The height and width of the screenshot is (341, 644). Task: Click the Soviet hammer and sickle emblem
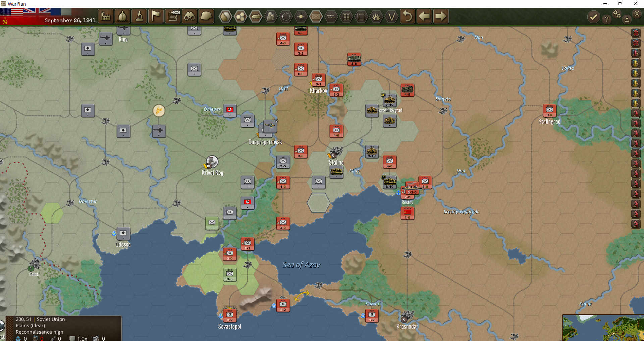(5, 21)
